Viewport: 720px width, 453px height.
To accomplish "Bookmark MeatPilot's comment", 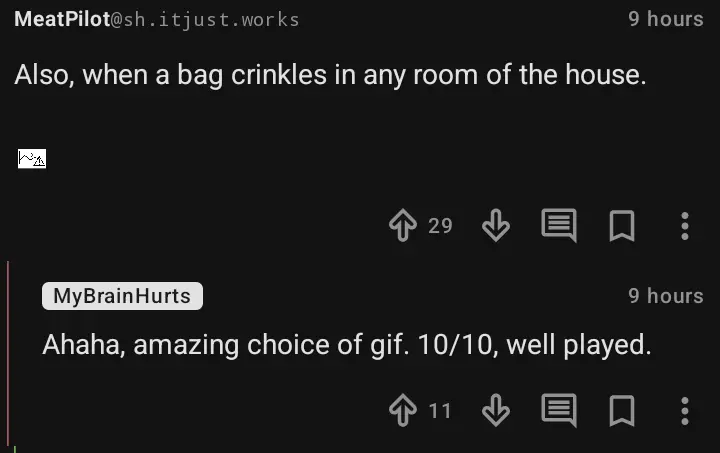I will 621,226.
